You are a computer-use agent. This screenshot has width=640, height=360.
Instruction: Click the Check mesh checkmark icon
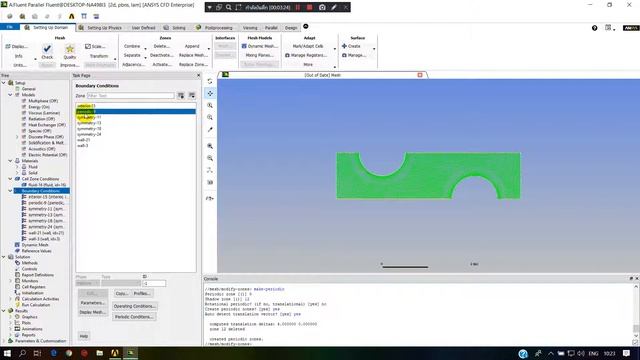47,49
